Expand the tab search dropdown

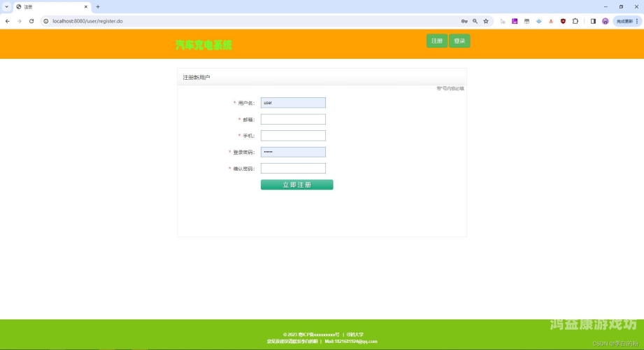tap(7, 6)
